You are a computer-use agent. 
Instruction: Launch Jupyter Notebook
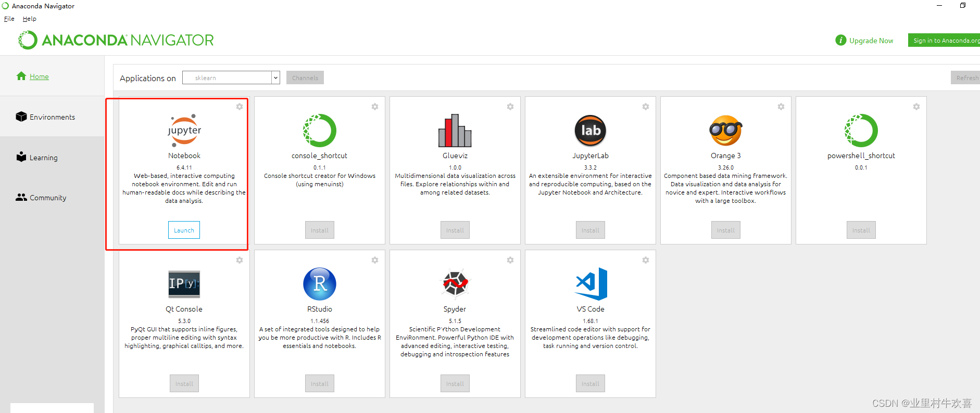[x=184, y=230]
